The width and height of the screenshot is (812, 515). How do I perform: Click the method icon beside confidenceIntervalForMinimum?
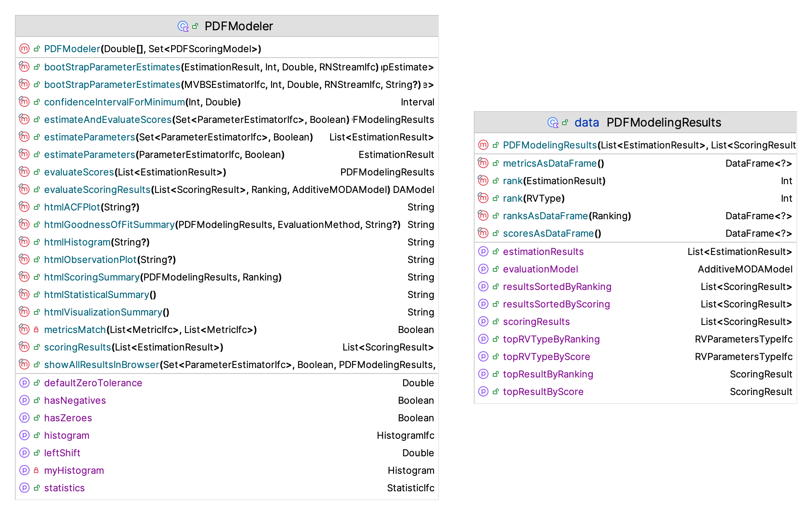[24, 102]
